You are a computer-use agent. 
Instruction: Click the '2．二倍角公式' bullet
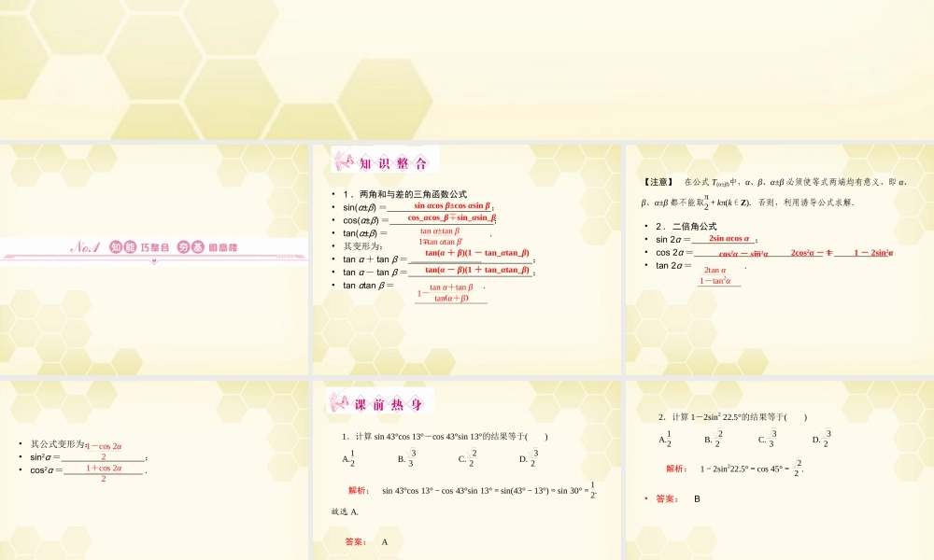(686, 226)
